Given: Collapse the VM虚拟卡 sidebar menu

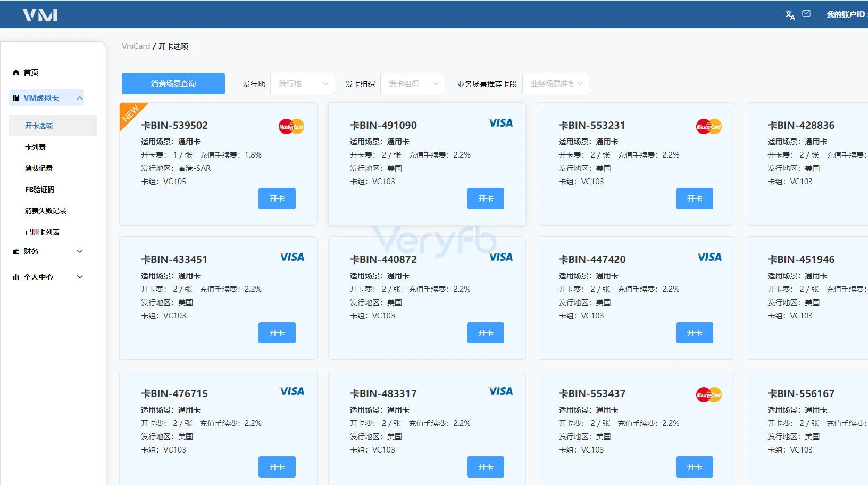Looking at the screenshot, I should point(80,98).
